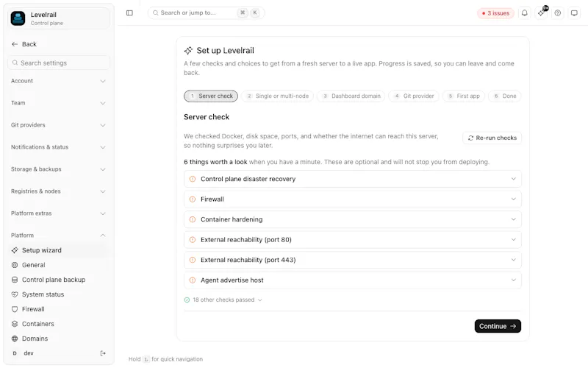This screenshot has height=368, width=588.
Task: Open the help question mark icon
Action: click(558, 13)
